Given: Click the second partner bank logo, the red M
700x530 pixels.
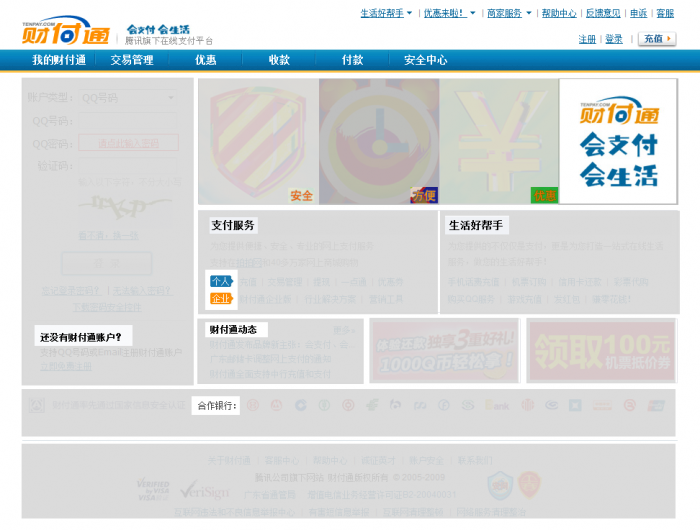Looking at the screenshot, I should tap(276, 405).
